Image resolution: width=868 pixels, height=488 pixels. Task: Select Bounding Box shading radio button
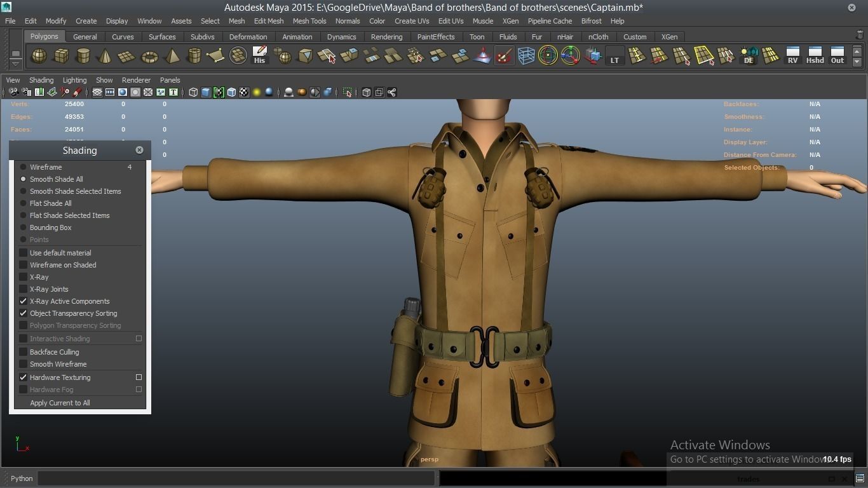(x=23, y=227)
